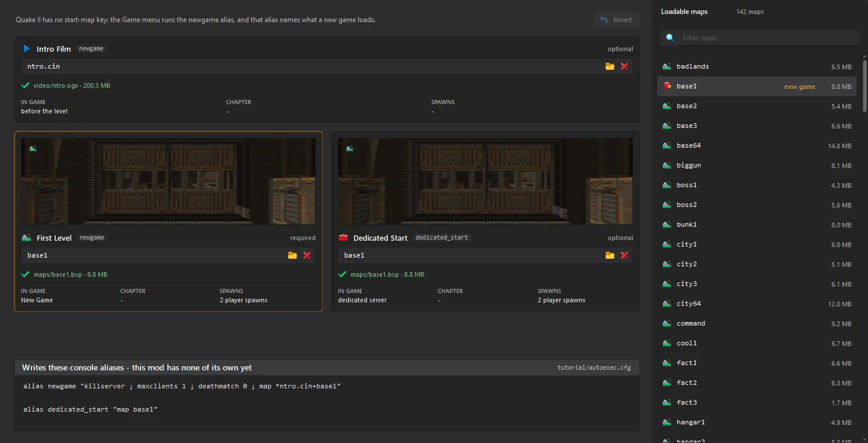Select hangar1 in the maps list
This screenshot has width=868, height=443.
[x=757, y=422]
